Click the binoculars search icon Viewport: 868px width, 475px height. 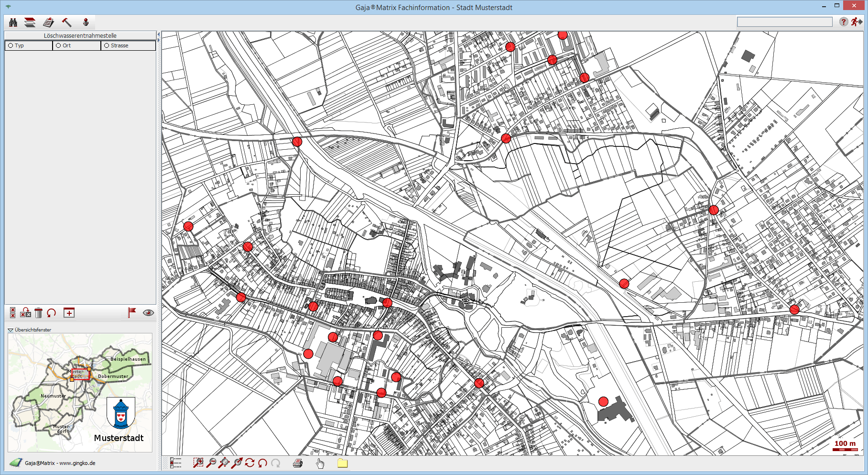click(x=13, y=22)
